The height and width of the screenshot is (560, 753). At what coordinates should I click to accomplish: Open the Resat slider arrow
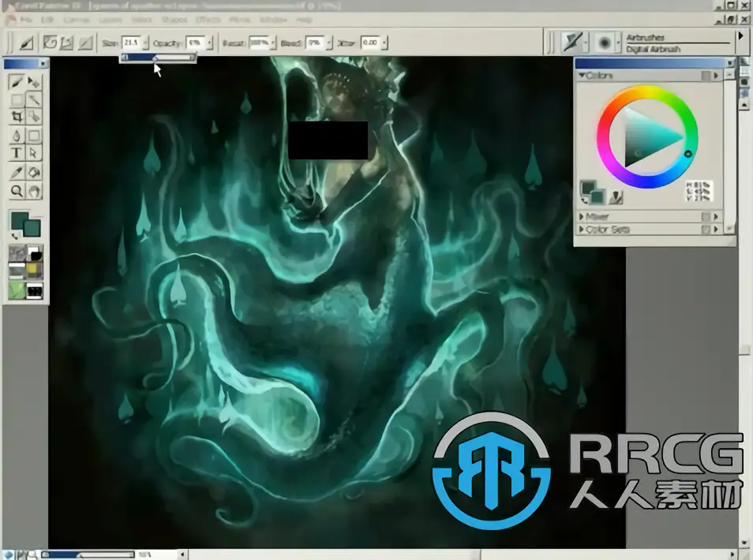click(273, 43)
